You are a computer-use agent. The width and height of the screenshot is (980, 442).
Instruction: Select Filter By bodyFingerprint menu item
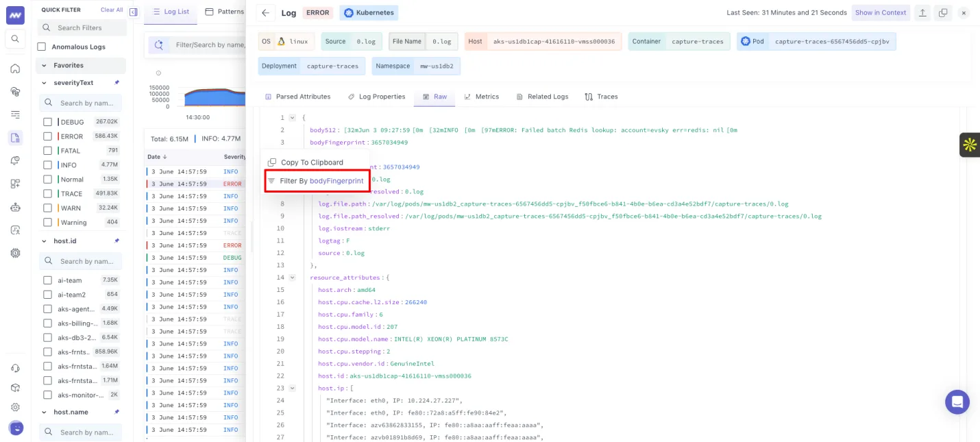tap(317, 181)
